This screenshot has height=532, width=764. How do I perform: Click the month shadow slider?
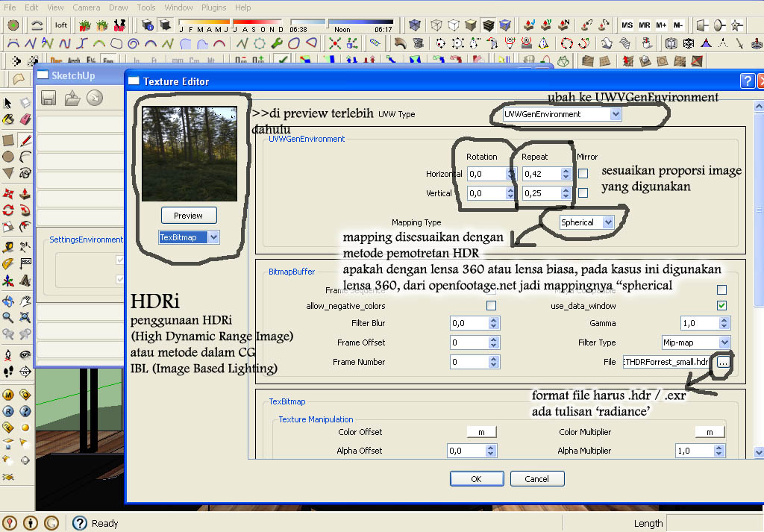point(231,22)
